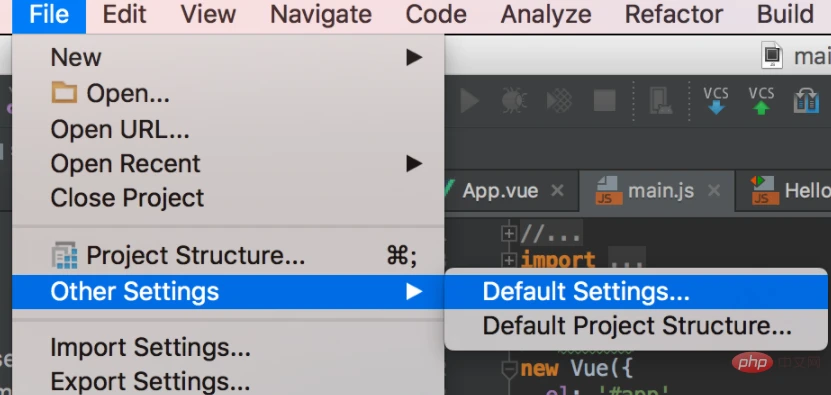Click VCS commit green arrow icon

tap(761, 101)
